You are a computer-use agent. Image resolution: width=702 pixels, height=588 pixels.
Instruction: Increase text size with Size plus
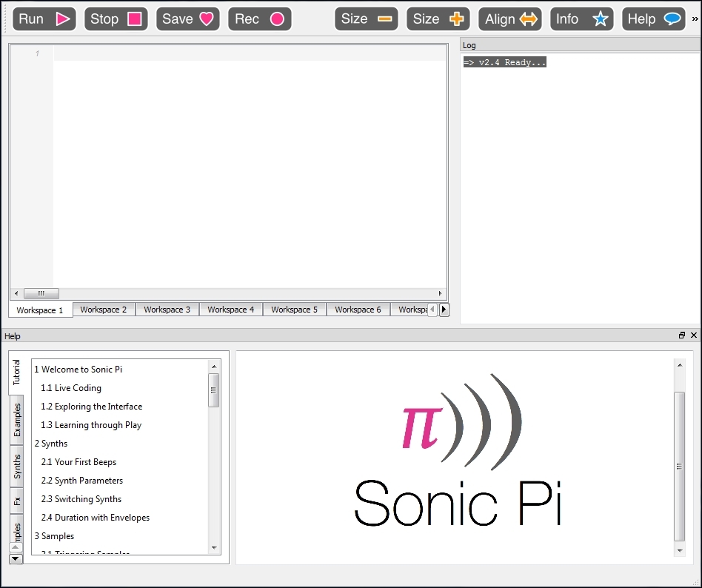(438, 19)
